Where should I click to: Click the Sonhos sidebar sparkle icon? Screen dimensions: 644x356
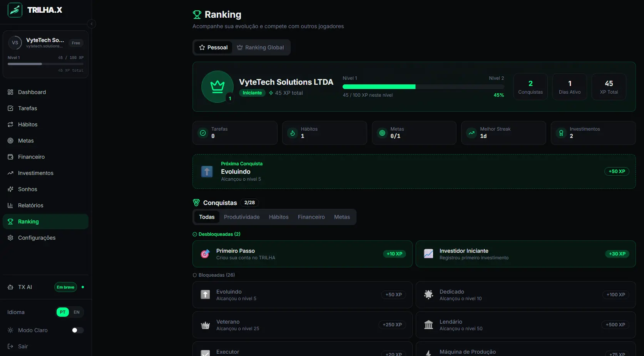tap(10, 189)
